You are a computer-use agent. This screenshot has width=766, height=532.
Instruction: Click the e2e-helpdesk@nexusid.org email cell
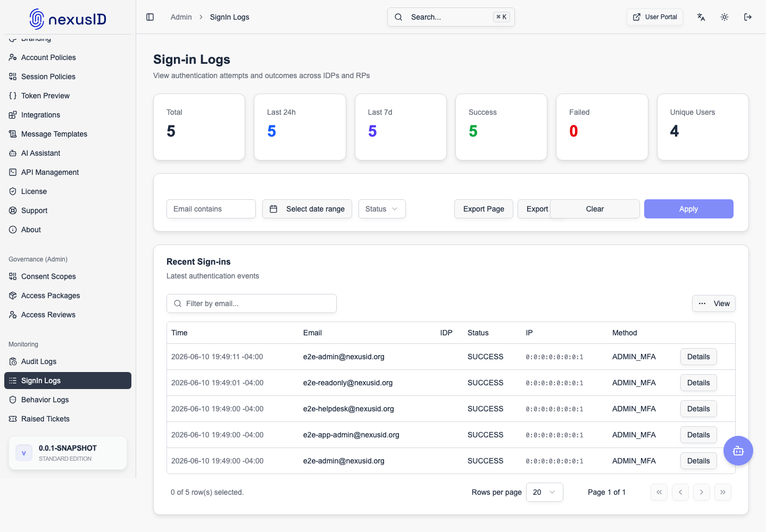tap(348, 409)
